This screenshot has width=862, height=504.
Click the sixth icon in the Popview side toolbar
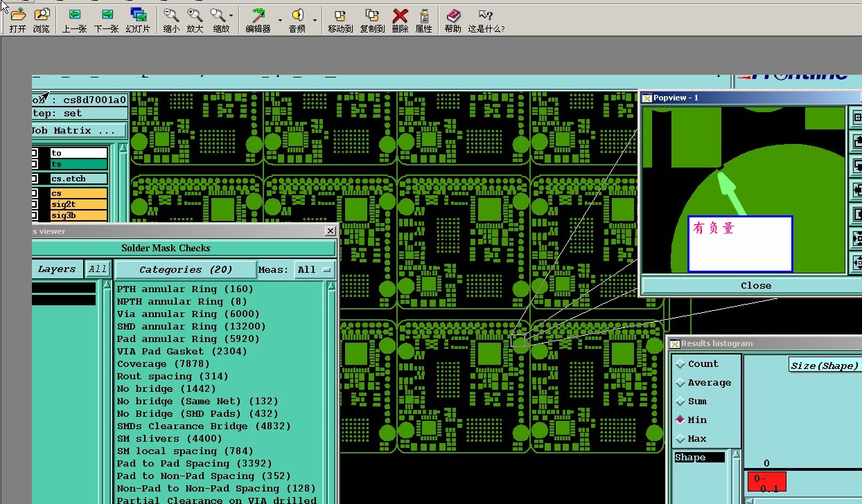[x=856, y=238]
